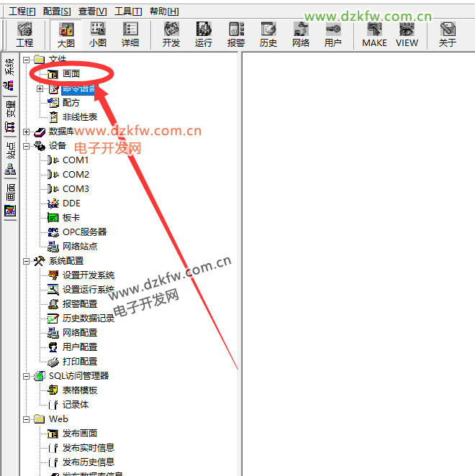Open the 报警 alarm toolbar icon

click(x=236, y=34)
